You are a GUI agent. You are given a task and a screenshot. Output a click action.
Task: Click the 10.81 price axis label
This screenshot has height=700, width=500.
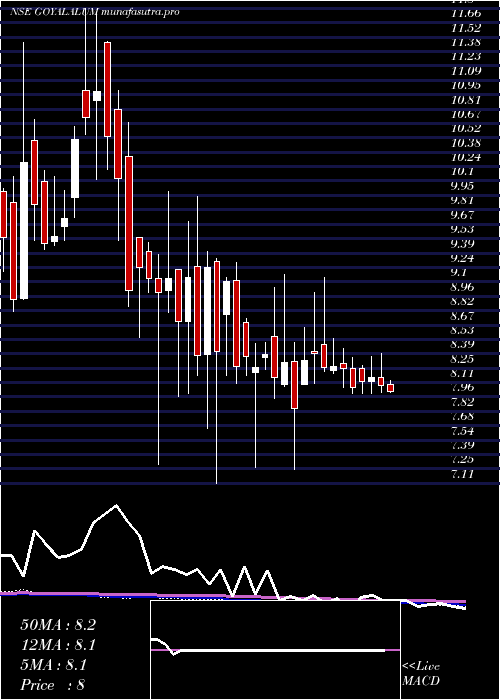[x=466, y=100]
